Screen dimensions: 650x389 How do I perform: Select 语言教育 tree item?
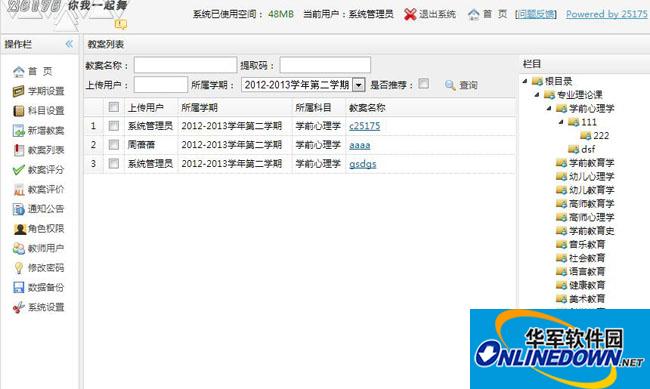pos(587,272)
